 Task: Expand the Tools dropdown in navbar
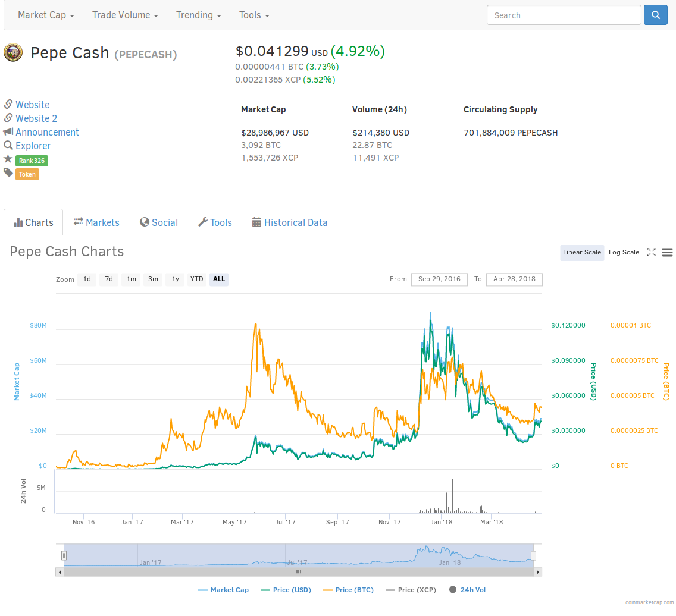[x=254, y=15]
